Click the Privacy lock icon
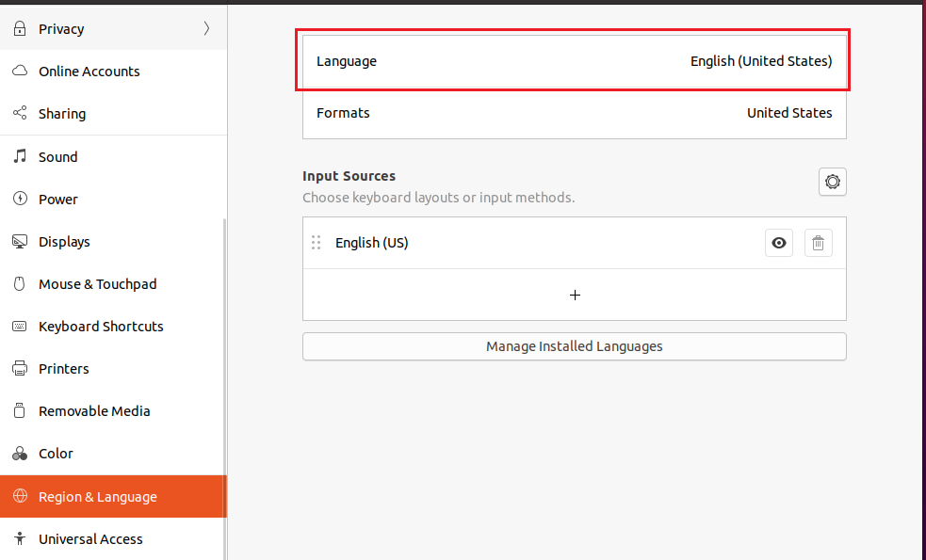The image size is (926, 560). point(19,29)
